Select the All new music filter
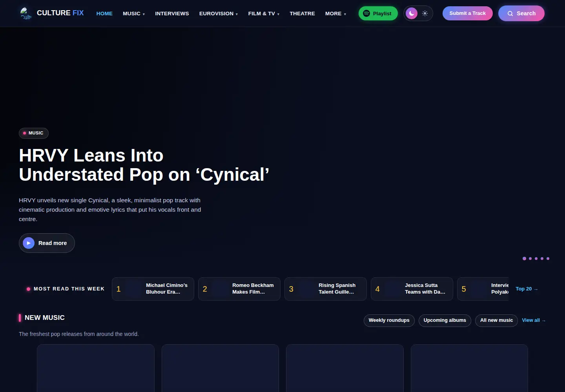 [x=496, y=320]
